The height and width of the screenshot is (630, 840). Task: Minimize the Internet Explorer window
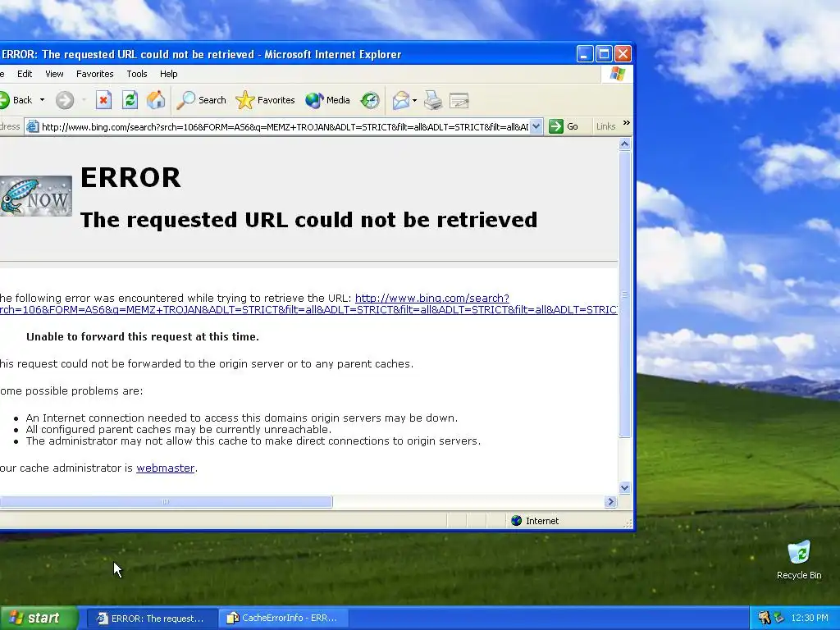(x=584, y=54)
